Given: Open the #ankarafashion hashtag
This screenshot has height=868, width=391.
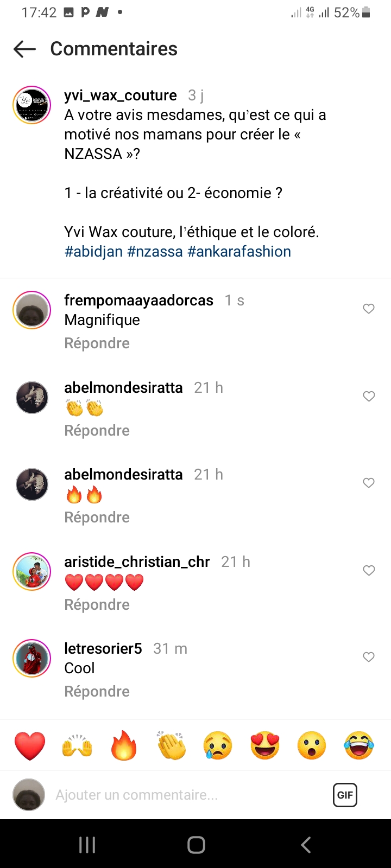Looking at the screenshot, I should [x=239, y=252].
